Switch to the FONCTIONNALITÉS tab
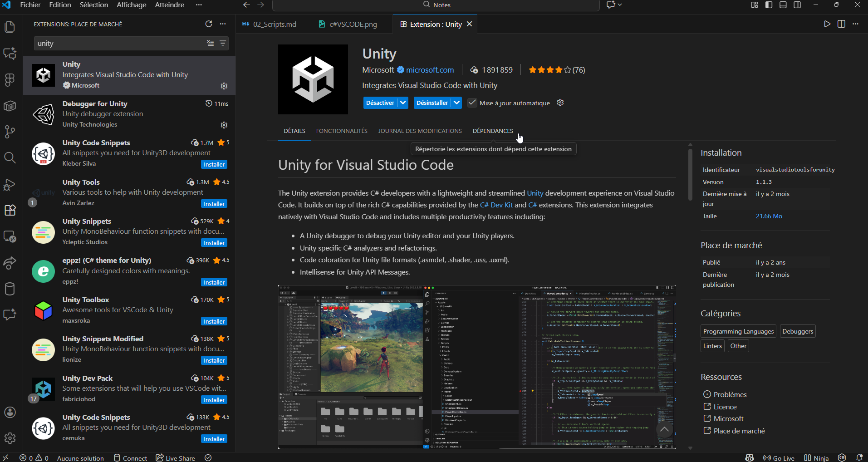 tap(342, 131)
